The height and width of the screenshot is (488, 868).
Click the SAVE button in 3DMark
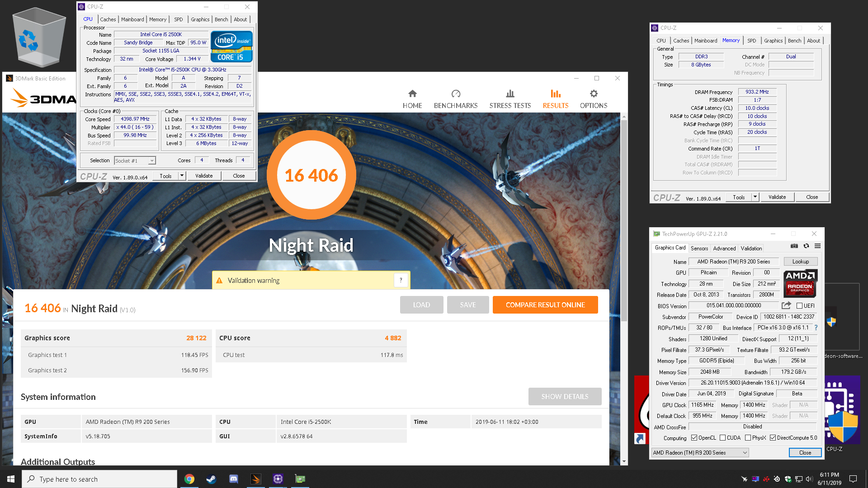click(x=468, y=305)
